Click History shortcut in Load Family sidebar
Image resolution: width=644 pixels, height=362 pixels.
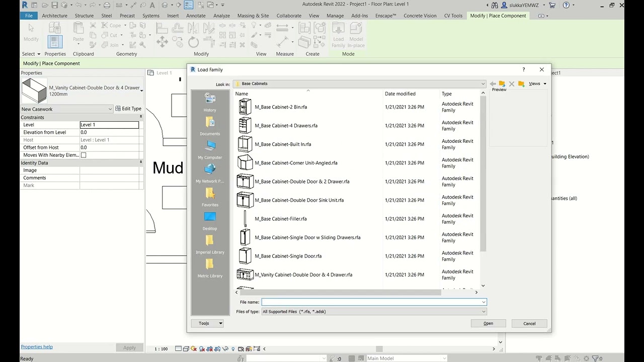click(210, 103)
